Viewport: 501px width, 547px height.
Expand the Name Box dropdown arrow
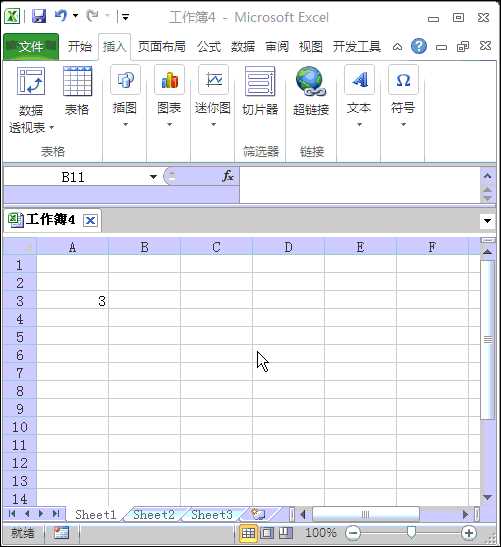click(x=153, y=177)
